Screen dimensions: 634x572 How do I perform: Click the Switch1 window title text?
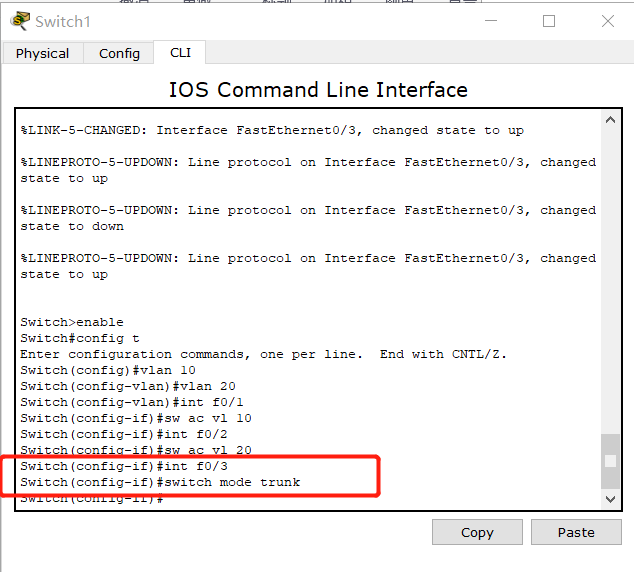coord(63,21)
